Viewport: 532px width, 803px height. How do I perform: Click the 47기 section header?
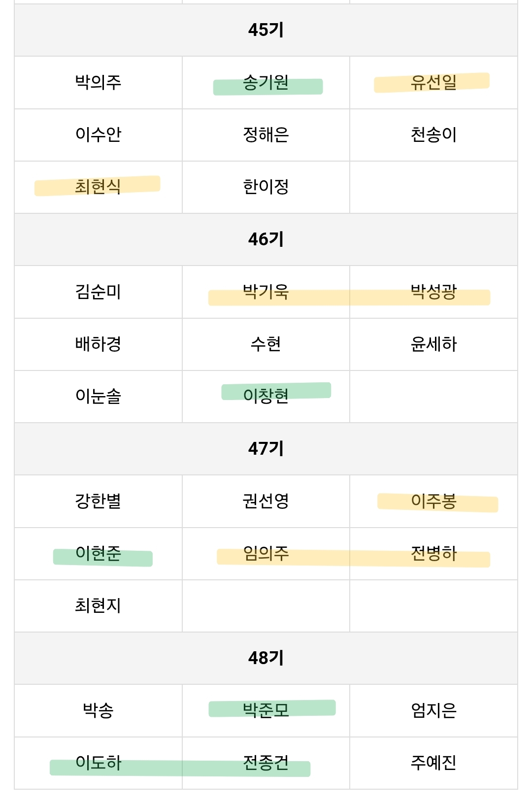click(266, 449)
